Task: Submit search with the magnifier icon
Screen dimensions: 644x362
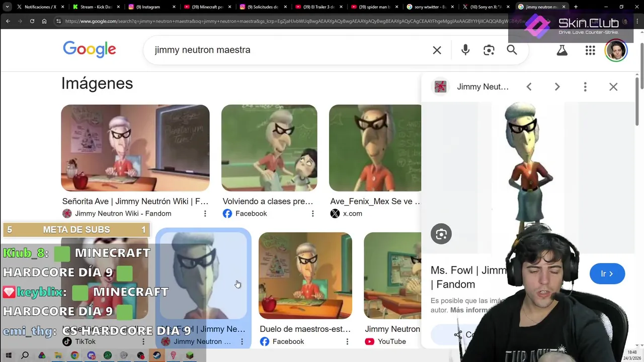Action: [x=512, y=50]
